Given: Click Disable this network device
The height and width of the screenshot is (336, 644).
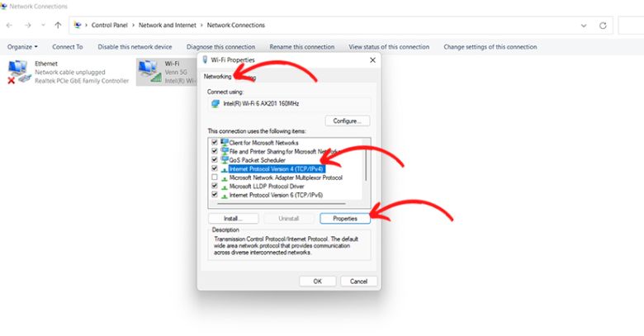Looking at the screenshot, I should pos(135,47).
